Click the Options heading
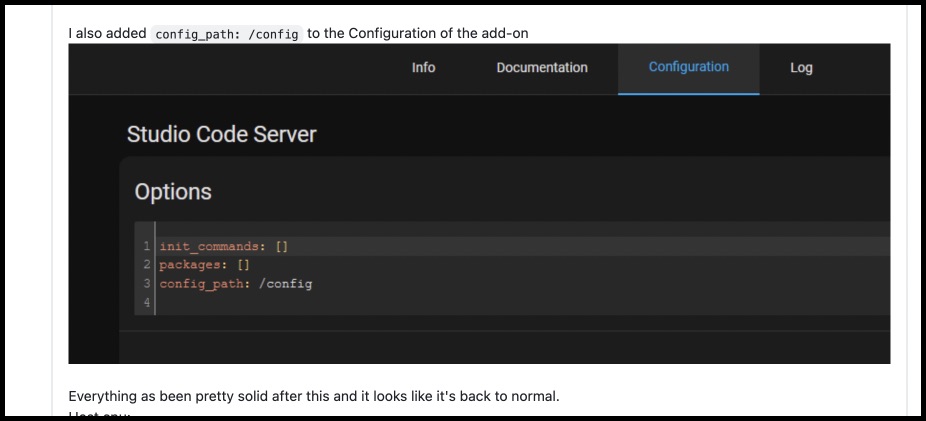The width and height of the screenshot is (926, 421). 173,192
